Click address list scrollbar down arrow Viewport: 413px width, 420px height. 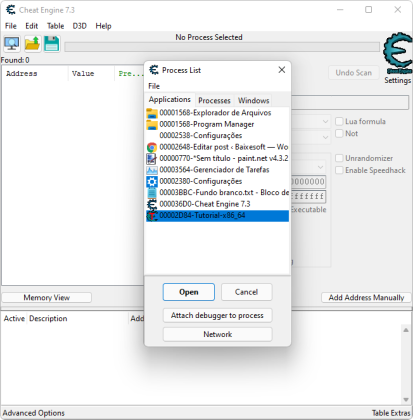(406, 399)
